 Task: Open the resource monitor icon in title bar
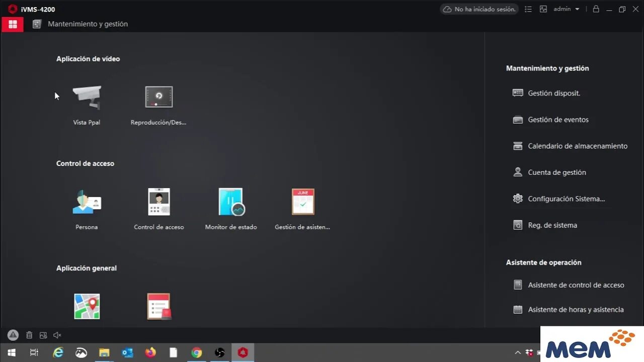point(543,9)
